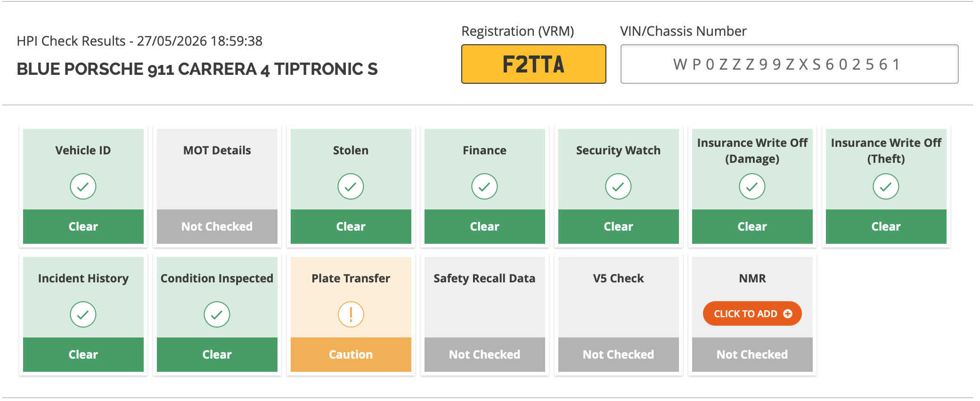Click the Insurance Write Off (Theft) tick icon
980x401 pixels.
point(886,186)
